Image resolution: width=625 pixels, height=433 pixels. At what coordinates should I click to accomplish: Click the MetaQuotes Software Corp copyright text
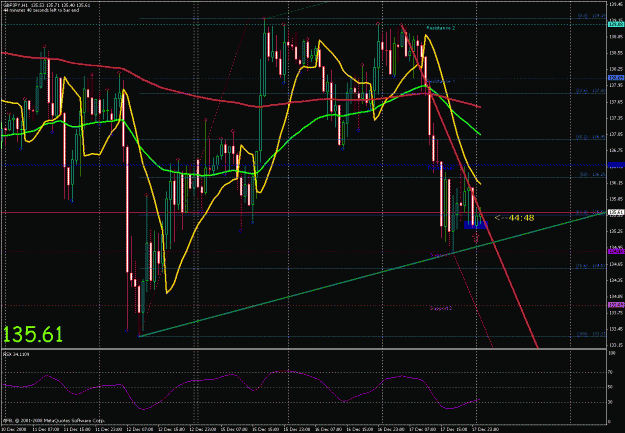coord(53,421)
